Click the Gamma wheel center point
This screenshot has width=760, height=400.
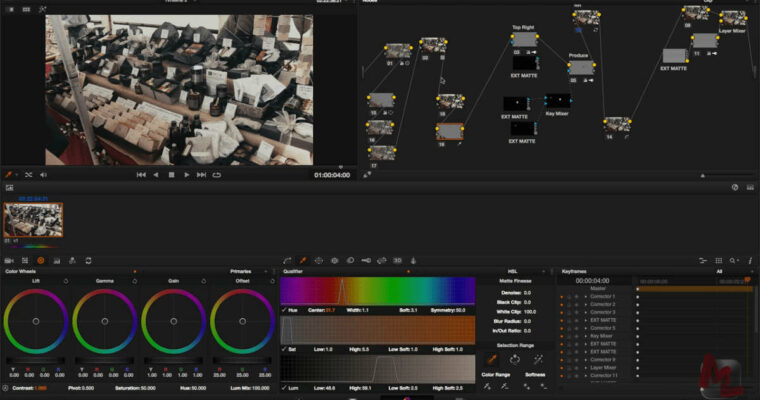(x=105, y=322)
